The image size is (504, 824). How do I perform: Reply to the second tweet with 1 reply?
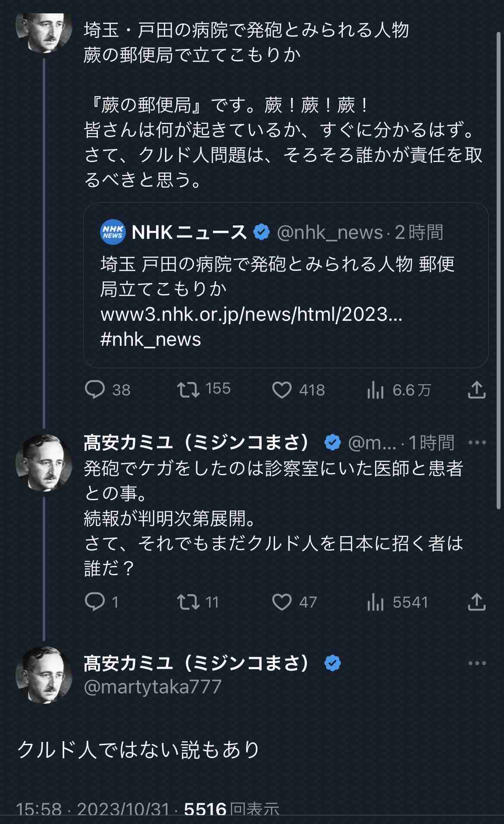[x=95, y=602]
